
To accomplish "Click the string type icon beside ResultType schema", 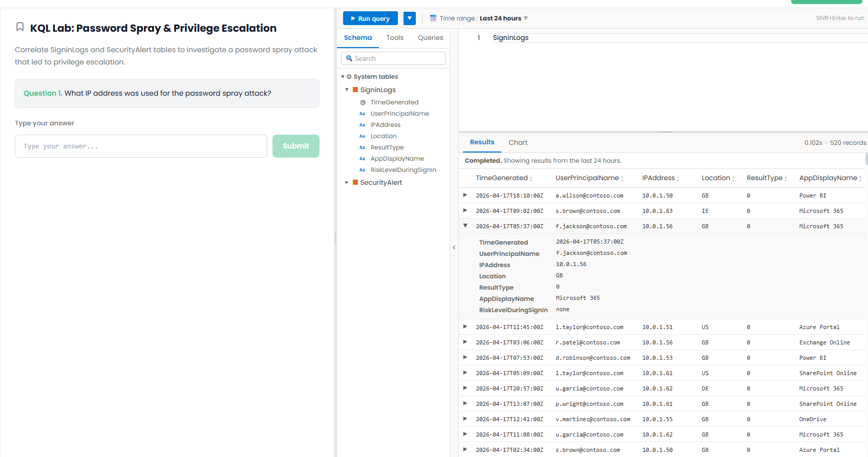I will coord(362,147).
